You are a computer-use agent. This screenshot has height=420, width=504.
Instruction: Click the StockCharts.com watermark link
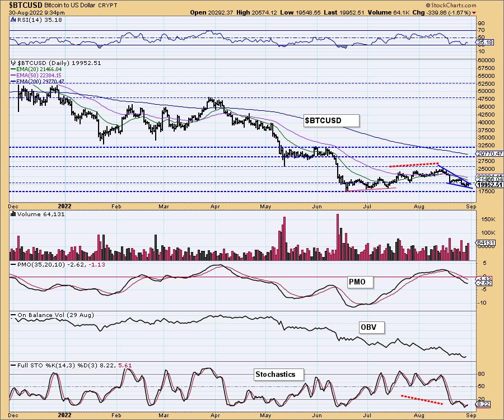point(451,5)
